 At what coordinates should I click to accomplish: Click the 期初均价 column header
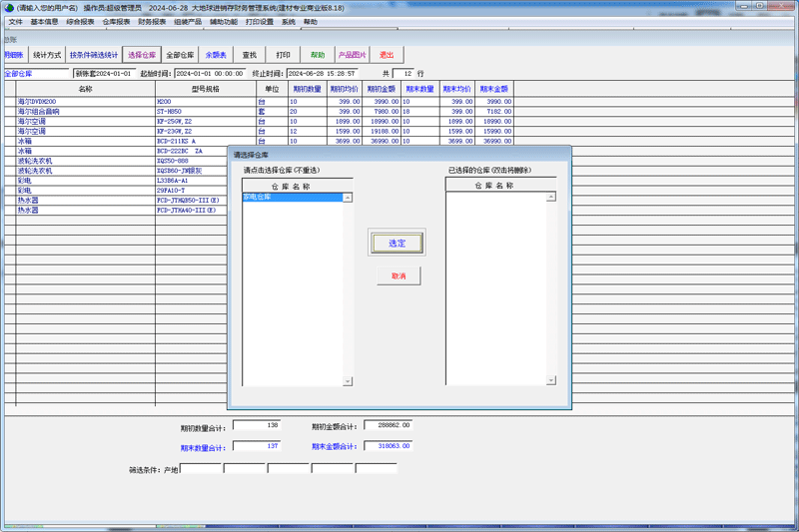[x=345, y=89]
